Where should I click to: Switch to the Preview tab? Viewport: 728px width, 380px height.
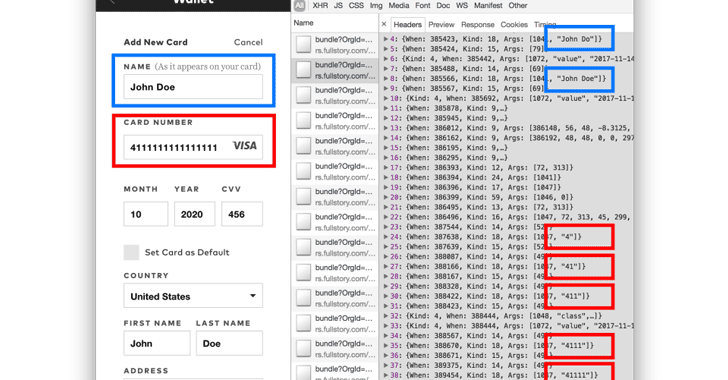(441, 25)
